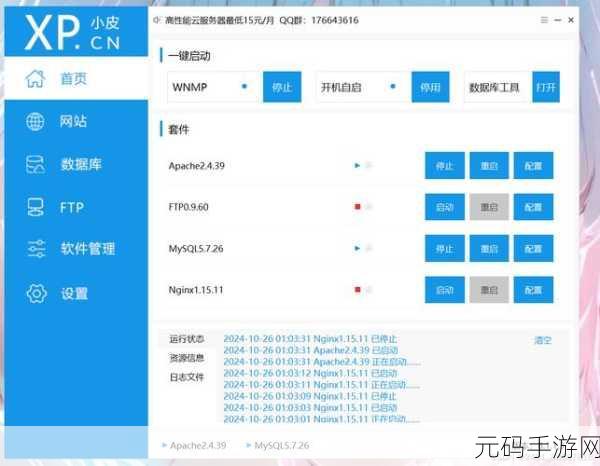Open the 网站 websites section
The width and height of the screenshot is (600, 466).
(76, 122)
